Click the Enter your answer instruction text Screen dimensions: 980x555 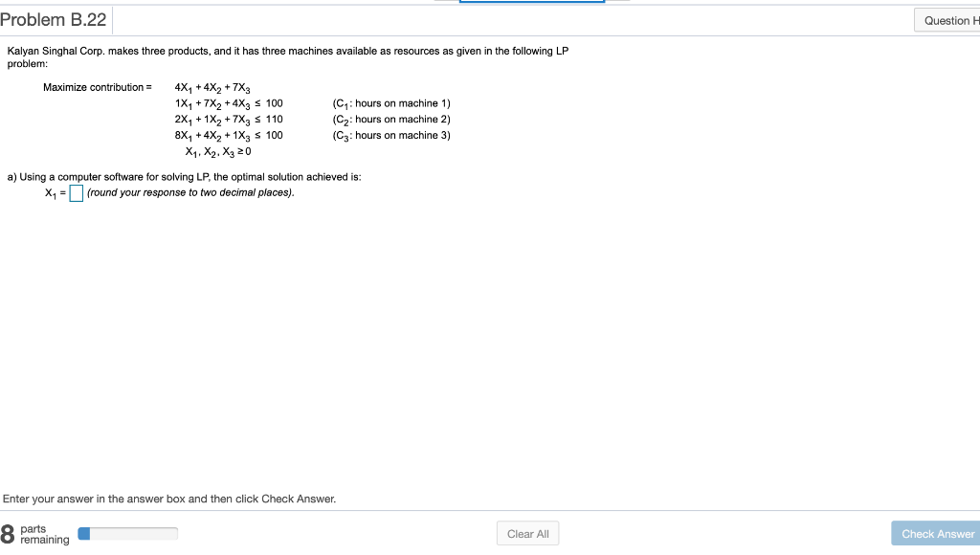[x=169, y=499]
